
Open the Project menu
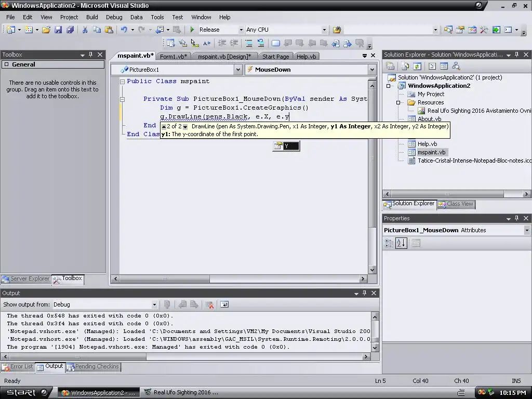pos(69,17)
